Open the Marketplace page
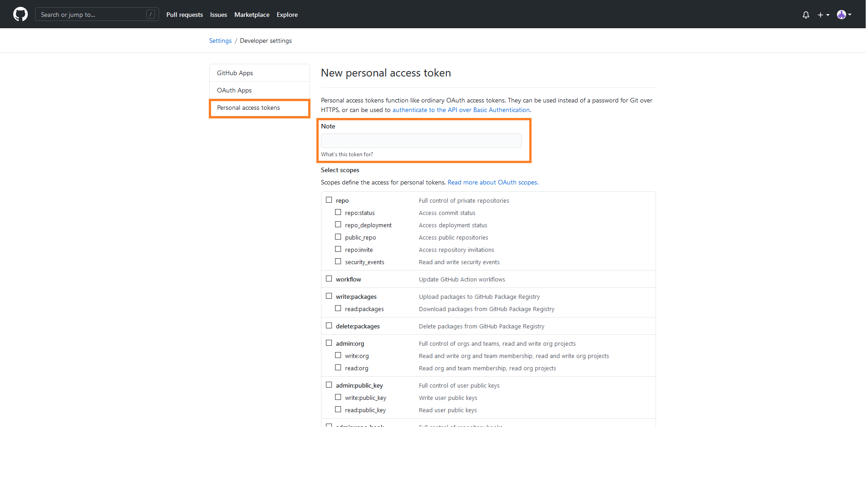Viewport: 868px width, 491px height. pyautogui.click(x=252, y=15)
